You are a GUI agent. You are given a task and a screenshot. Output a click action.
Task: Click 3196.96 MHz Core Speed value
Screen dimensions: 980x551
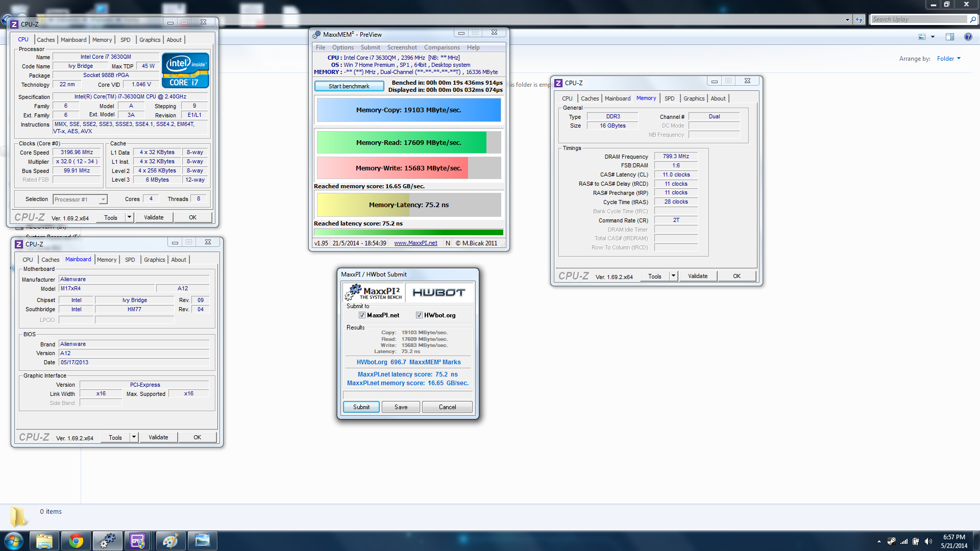(x=77, y=152)
